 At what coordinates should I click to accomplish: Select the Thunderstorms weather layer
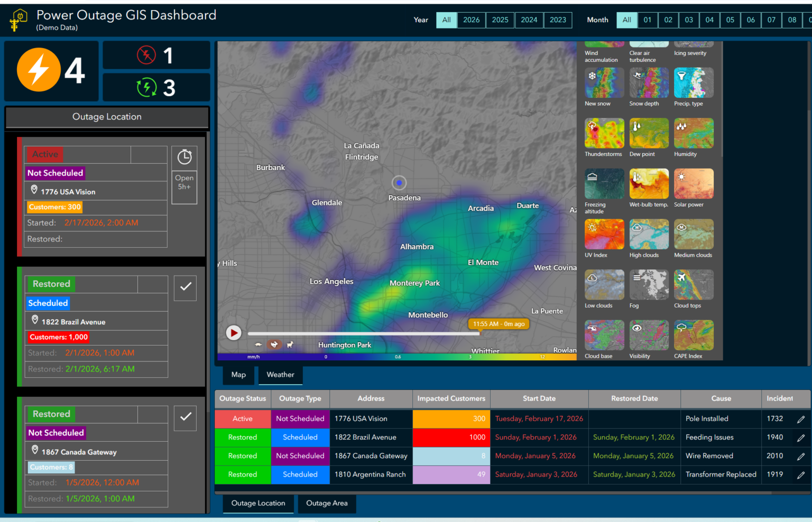[x=604, y=133]
